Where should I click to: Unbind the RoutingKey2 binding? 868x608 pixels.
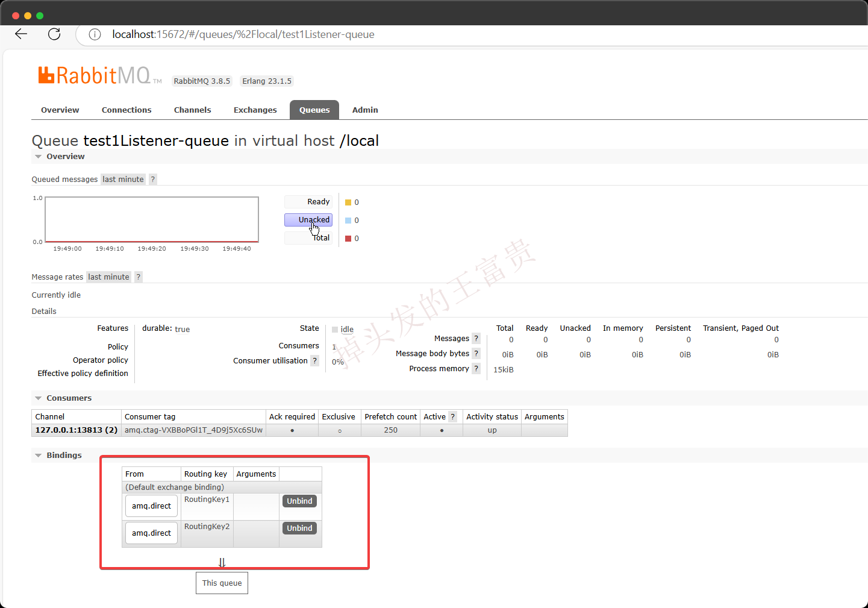[299, 528]
